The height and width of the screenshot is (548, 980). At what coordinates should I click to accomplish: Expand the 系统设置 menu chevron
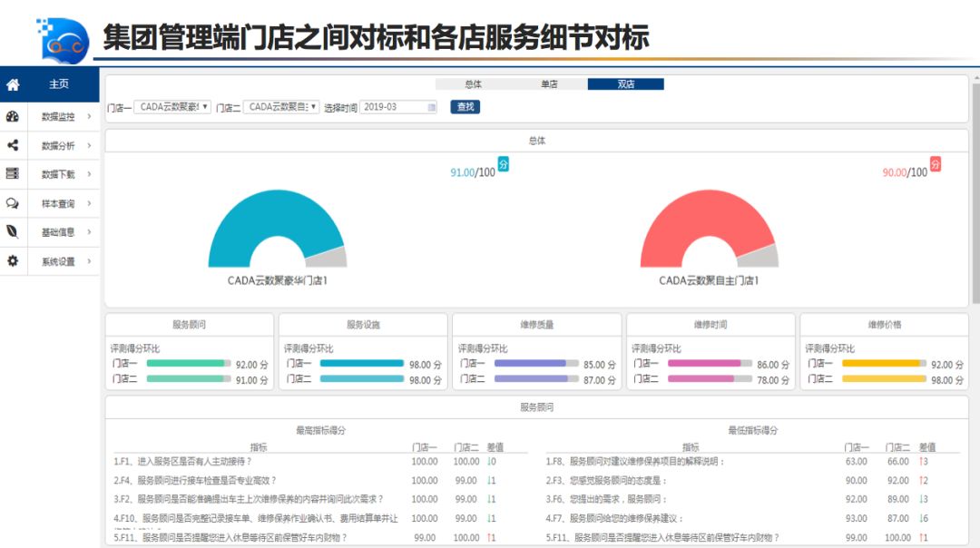coord(89,261)
